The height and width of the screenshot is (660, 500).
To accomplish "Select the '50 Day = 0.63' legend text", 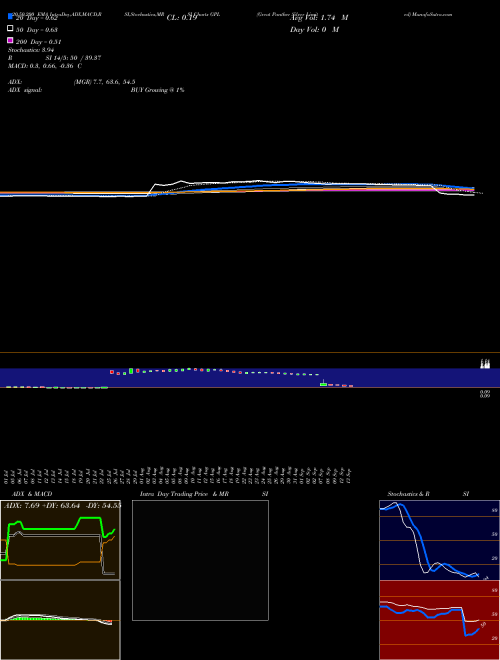I will tap(37, 30).
